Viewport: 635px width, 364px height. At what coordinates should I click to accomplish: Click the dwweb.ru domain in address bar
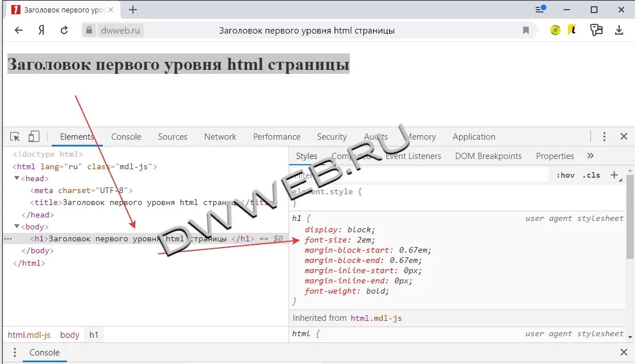[120, 30]
